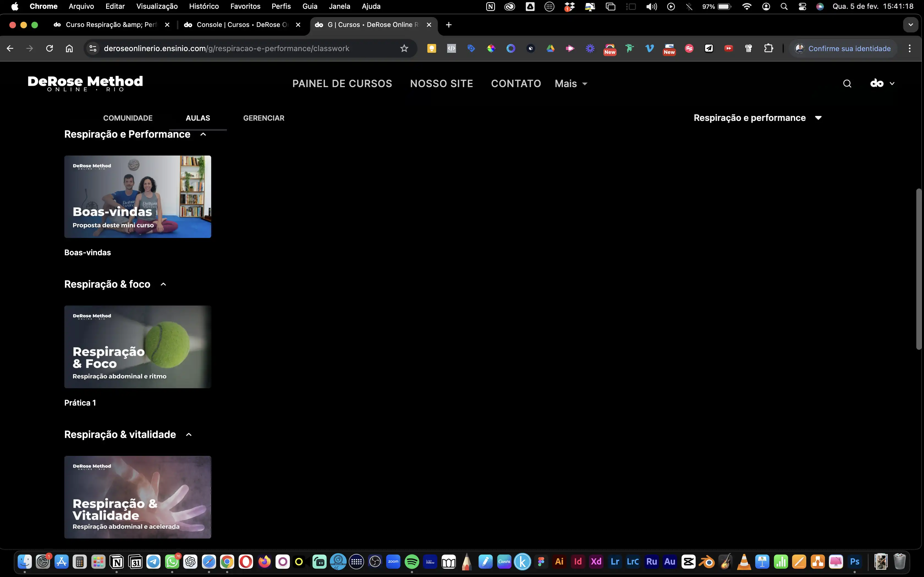Go to Chrome home page icon
The image size is (924, 577).
click(x=69, y=48)
